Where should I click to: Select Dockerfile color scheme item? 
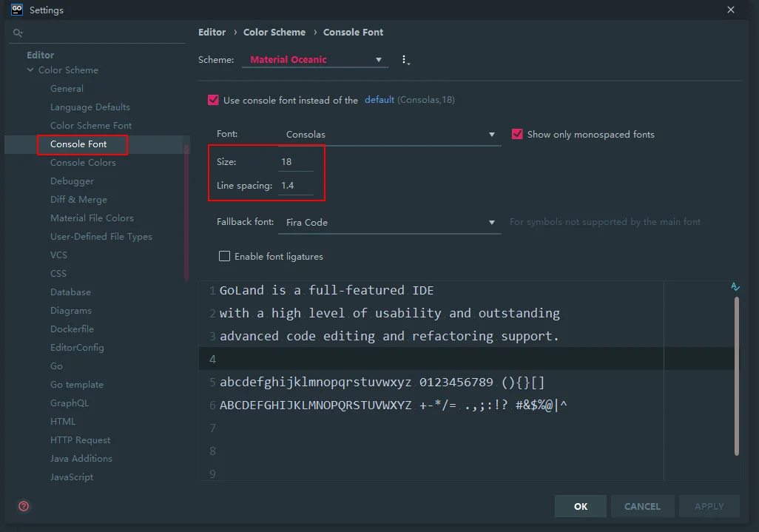72,329
